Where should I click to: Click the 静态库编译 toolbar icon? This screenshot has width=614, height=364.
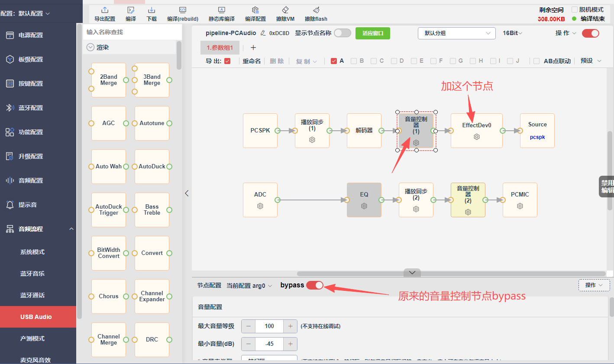tap(222, 10)
